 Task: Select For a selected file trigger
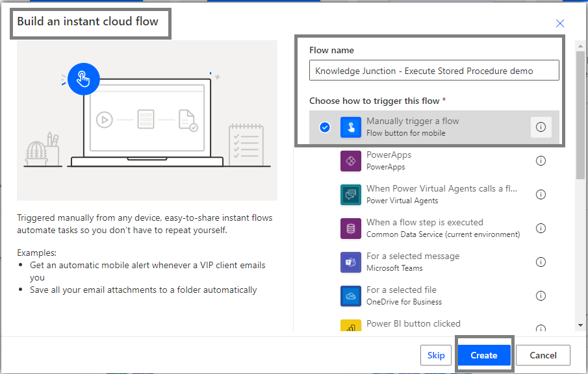[x=434, y=295]
